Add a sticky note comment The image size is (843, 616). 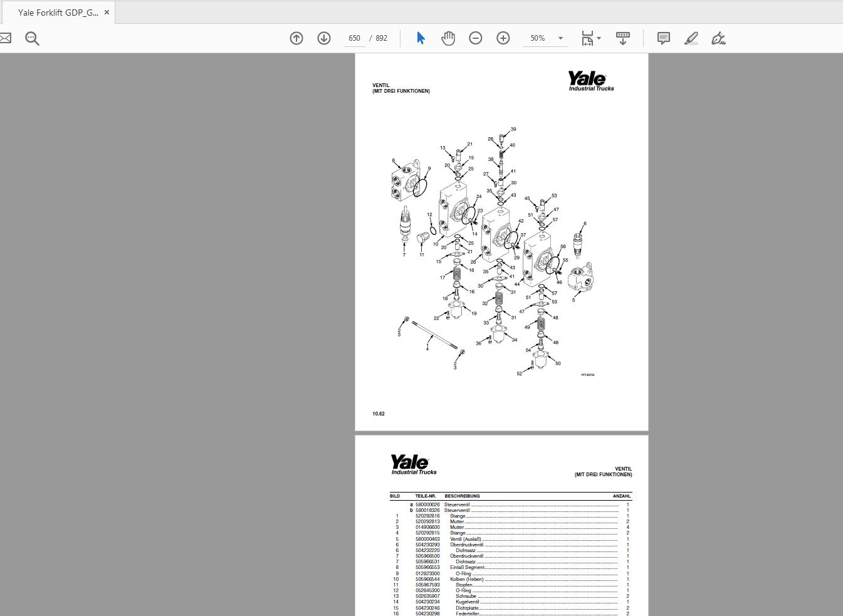click(x=664, y=38)
